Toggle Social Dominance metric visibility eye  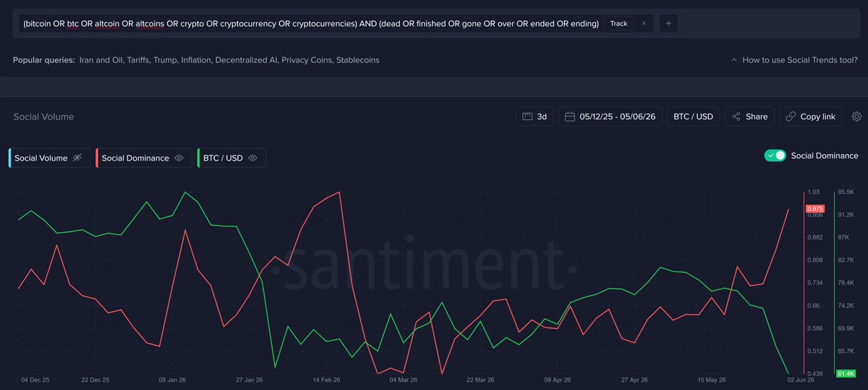point(179,158)
